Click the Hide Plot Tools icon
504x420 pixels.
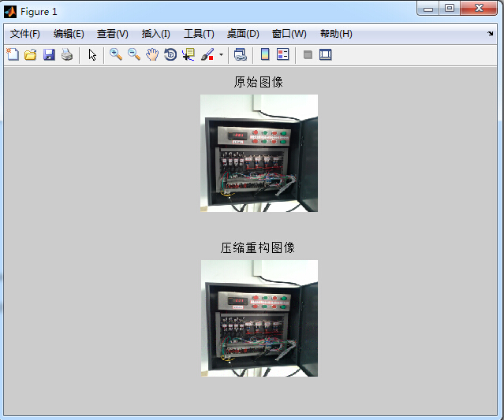[308, 54]
